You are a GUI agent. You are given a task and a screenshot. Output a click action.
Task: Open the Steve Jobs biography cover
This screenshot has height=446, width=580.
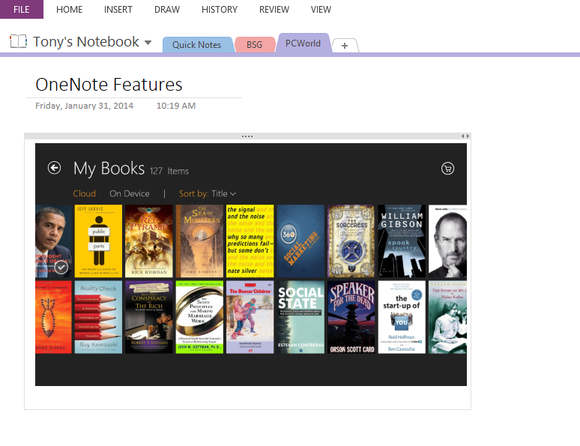tap(448, 241)
